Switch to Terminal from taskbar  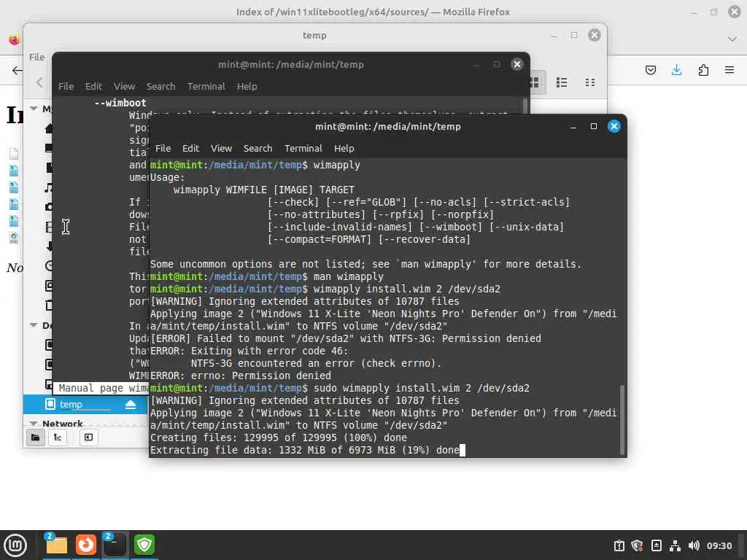[115, 545]
